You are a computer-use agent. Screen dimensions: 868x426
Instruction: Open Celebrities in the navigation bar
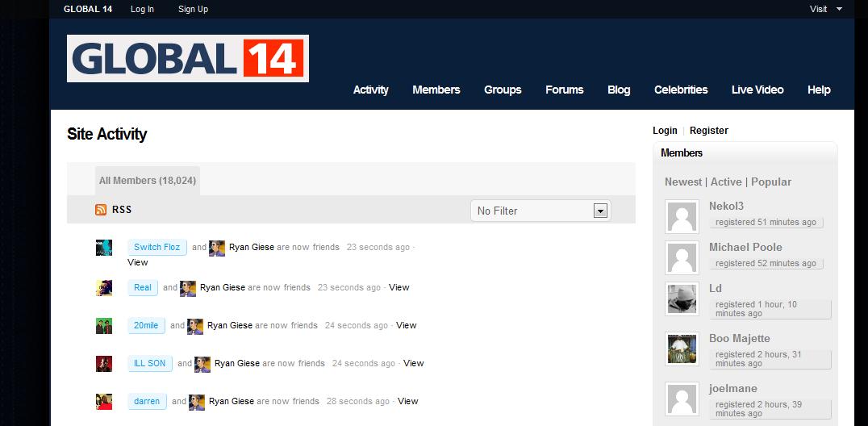(681, 90)
